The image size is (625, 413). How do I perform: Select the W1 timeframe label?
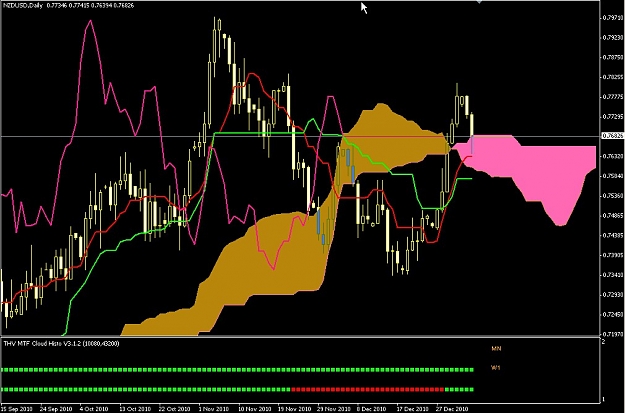click(x=495, y=368)
